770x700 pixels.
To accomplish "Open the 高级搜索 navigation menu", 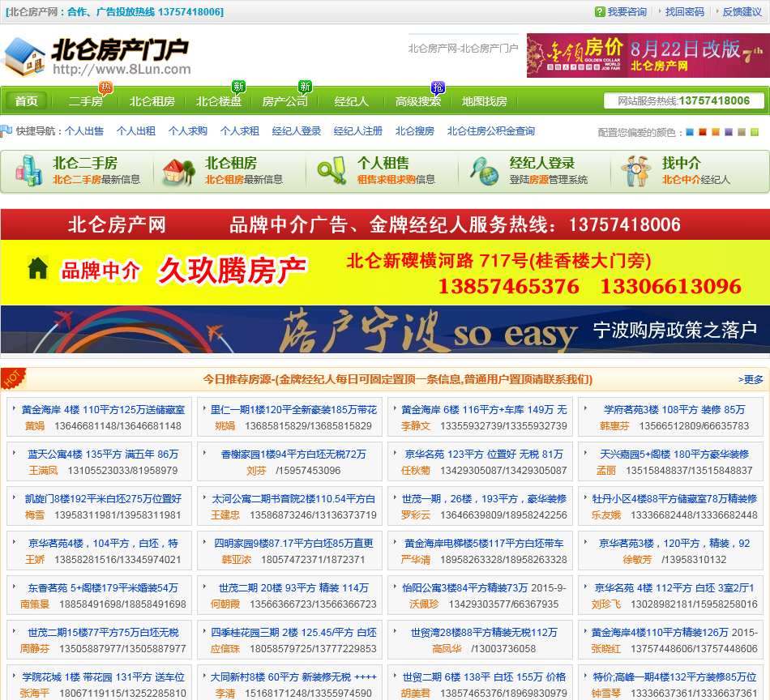I will click(418, 101).
